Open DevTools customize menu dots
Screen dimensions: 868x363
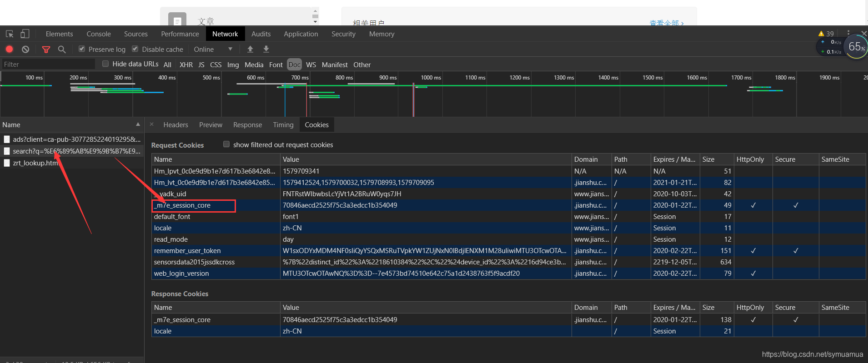(x=848, y=34)
